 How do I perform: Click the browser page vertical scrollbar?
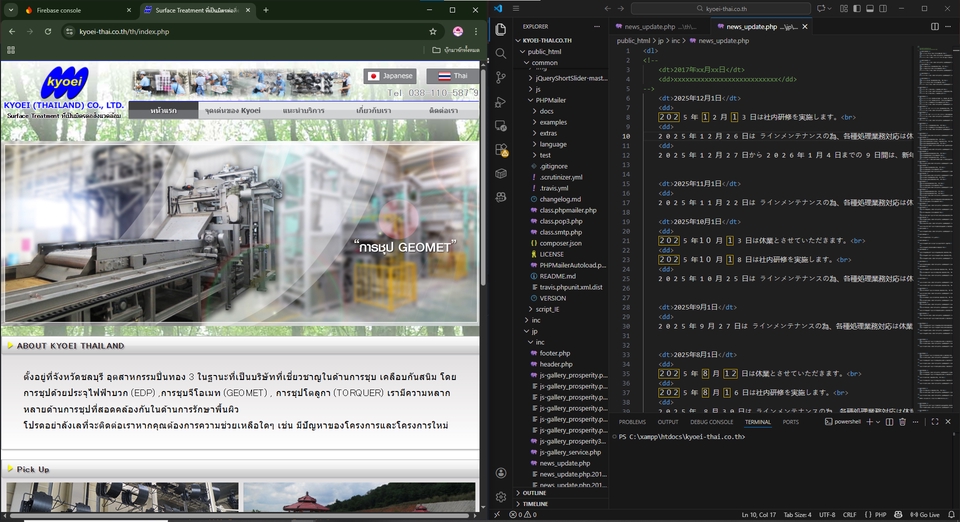click(483, 177)
